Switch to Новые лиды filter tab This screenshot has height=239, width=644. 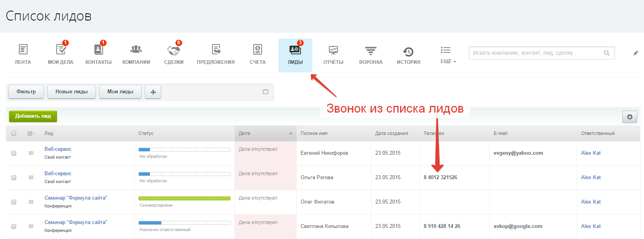coord(72,92)
